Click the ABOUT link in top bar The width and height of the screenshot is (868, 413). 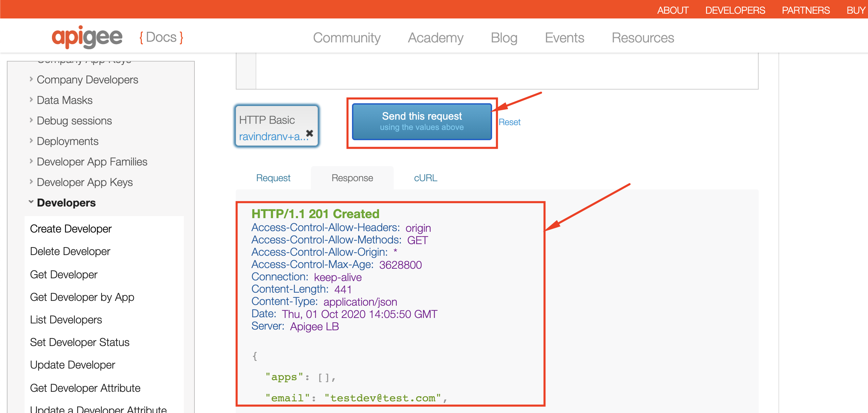[673, 10]
